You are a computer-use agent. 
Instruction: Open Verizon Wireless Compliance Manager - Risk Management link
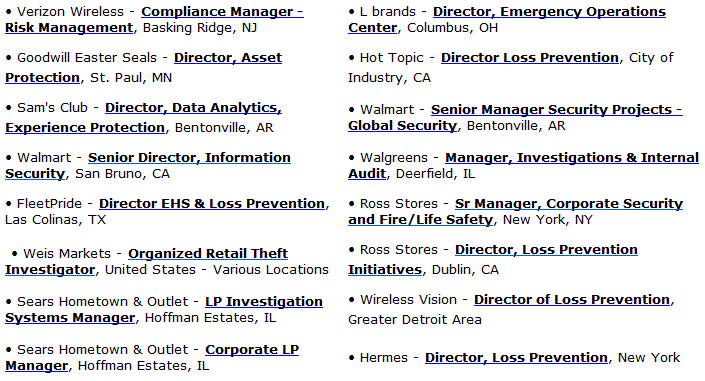222,11
